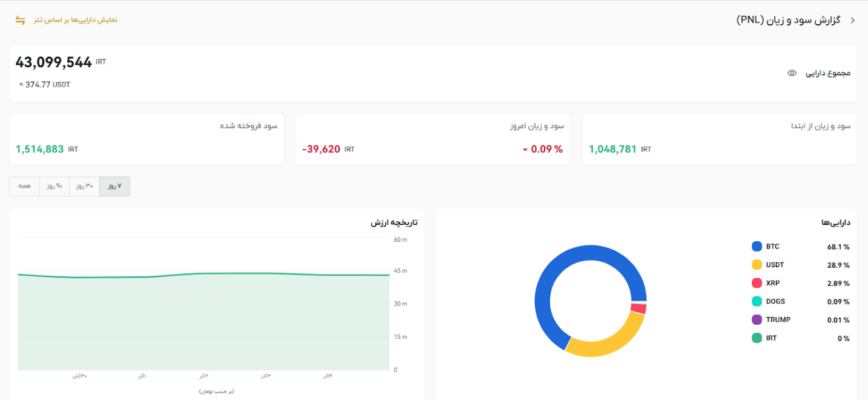The image size is (868, 400).
Task: Click the red XRP slice in the donut chart
Action: click(639, 308)
